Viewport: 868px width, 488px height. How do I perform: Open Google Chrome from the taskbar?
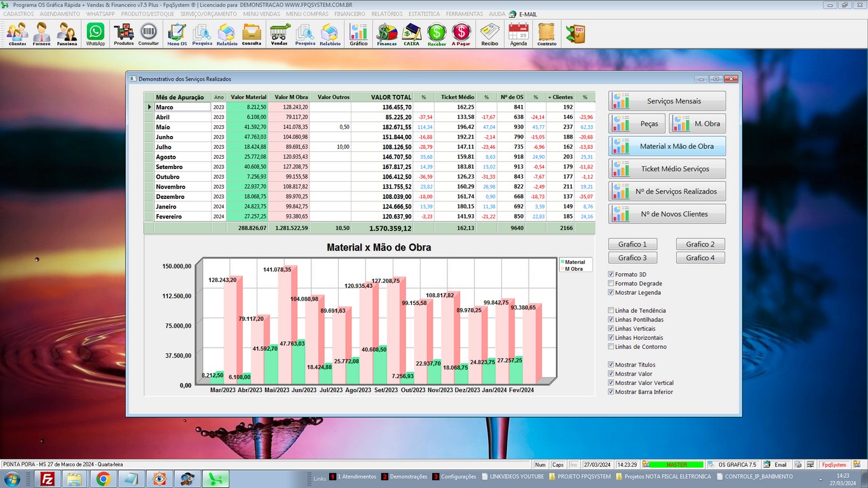click(104, 478)
